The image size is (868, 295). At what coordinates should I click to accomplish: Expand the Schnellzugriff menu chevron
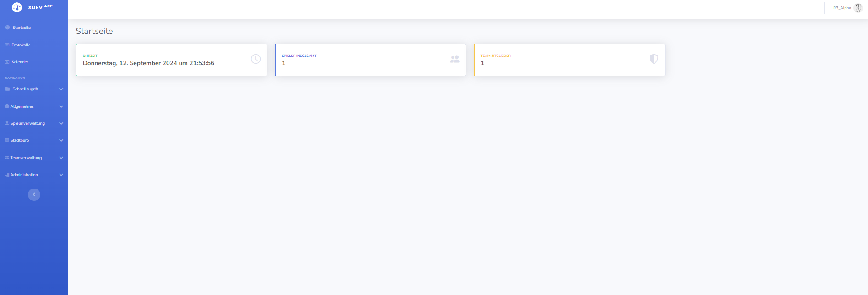click(61, 89)
